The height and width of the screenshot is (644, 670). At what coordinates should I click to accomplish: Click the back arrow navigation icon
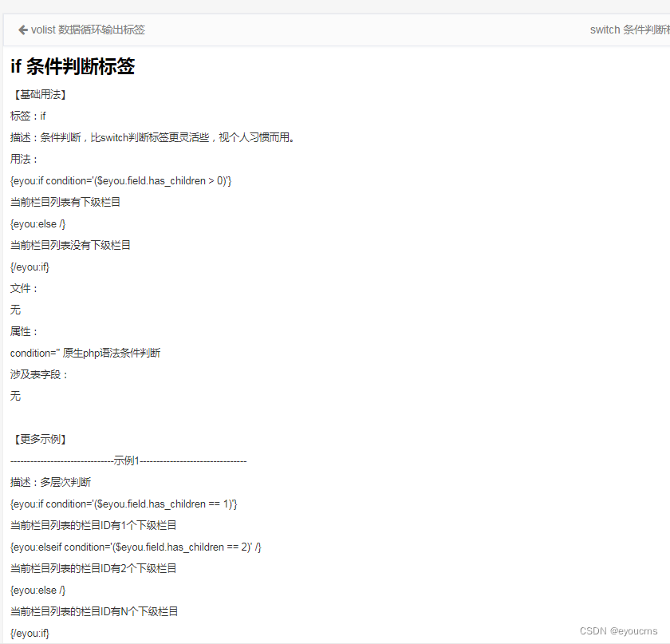click(22, 29)
